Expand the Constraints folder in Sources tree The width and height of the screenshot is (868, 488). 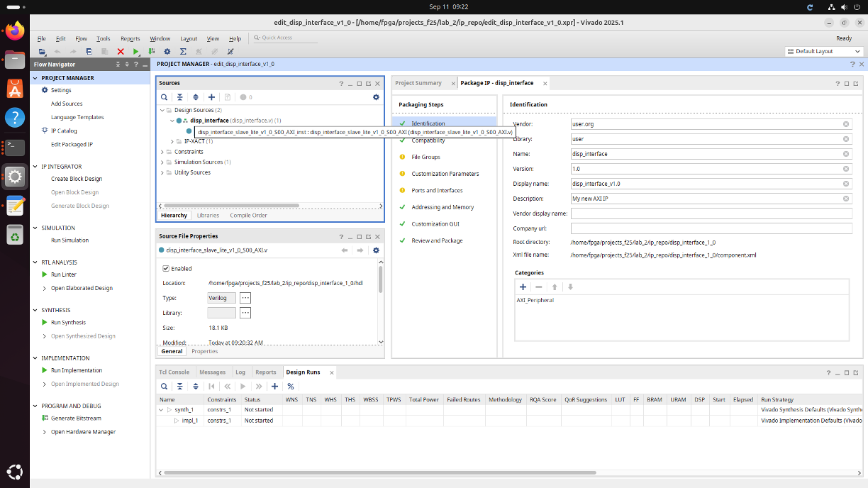click(162, 152)
